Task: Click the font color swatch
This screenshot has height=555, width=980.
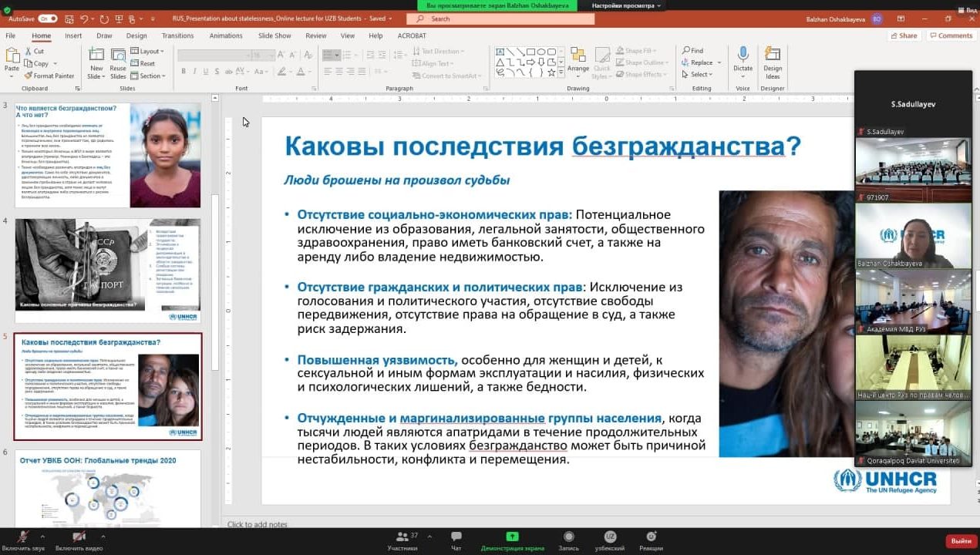Action: point(301,71)
